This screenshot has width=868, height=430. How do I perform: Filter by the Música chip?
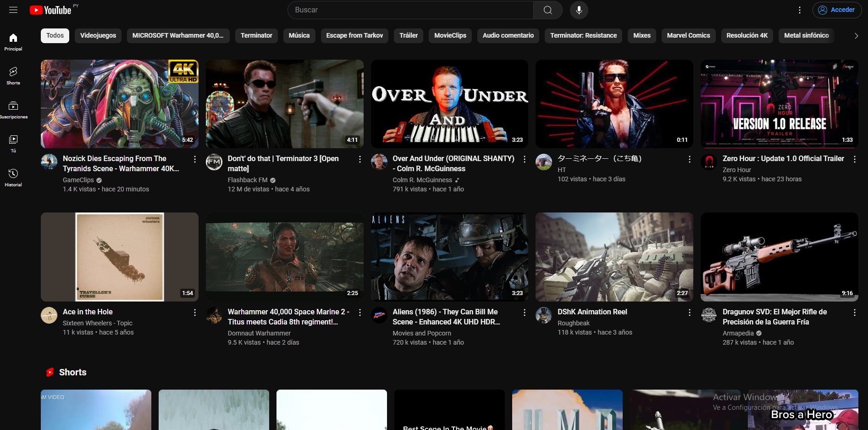[299, 36]
